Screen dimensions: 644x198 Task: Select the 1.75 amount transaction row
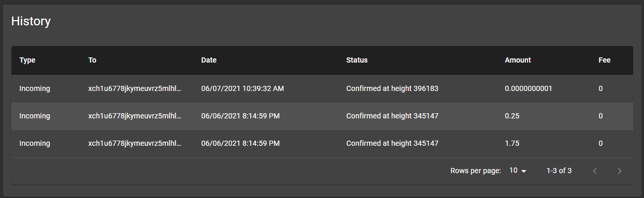click(x=322, y=144)
